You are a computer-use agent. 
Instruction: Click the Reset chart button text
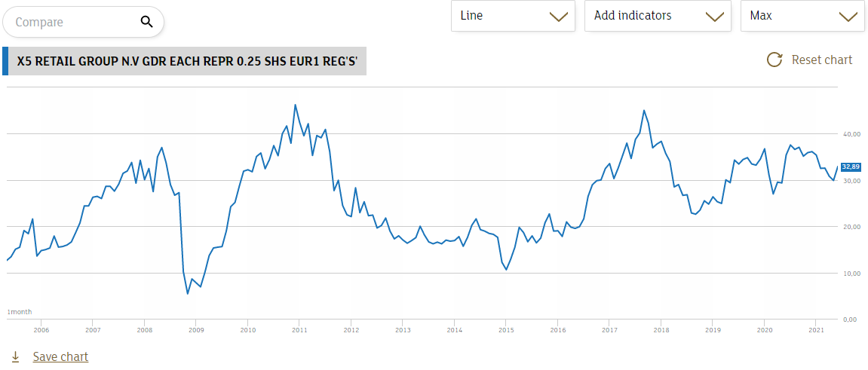pos(822,60)
